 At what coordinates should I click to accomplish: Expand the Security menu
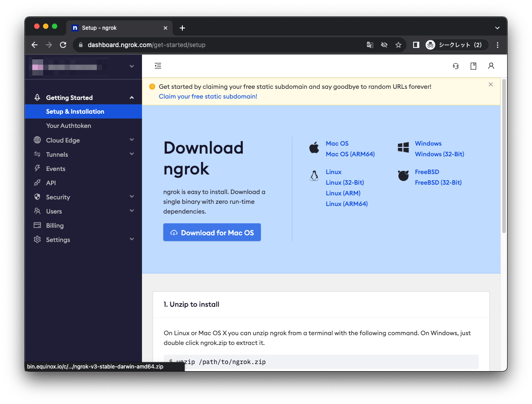click(83, 197)
